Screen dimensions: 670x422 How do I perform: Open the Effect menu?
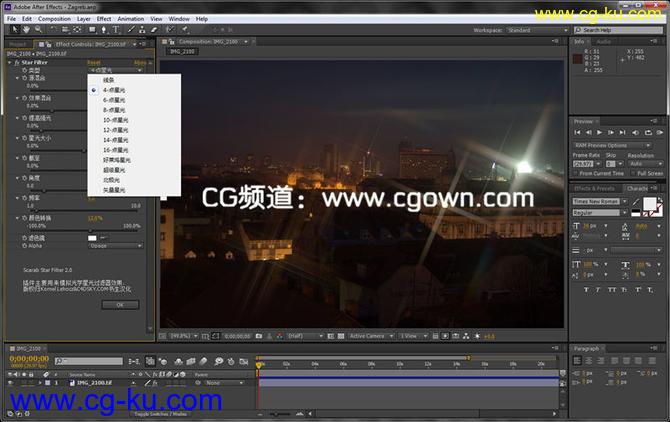point(104,19)
